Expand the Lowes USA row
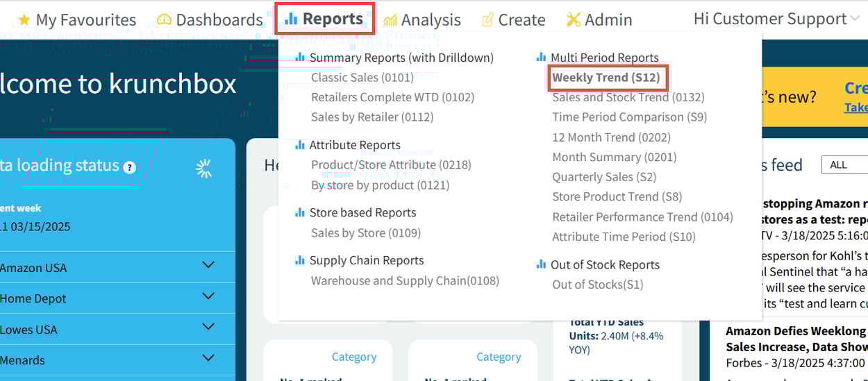 208,327
